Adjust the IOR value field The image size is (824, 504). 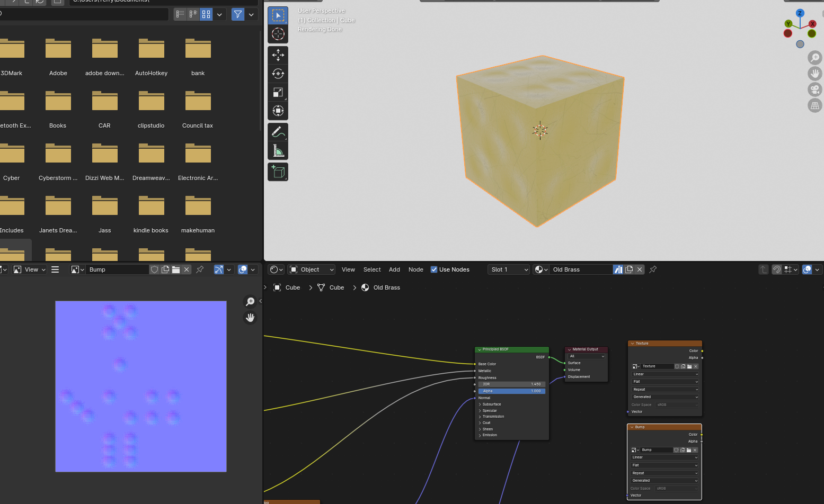click(511, 384)
